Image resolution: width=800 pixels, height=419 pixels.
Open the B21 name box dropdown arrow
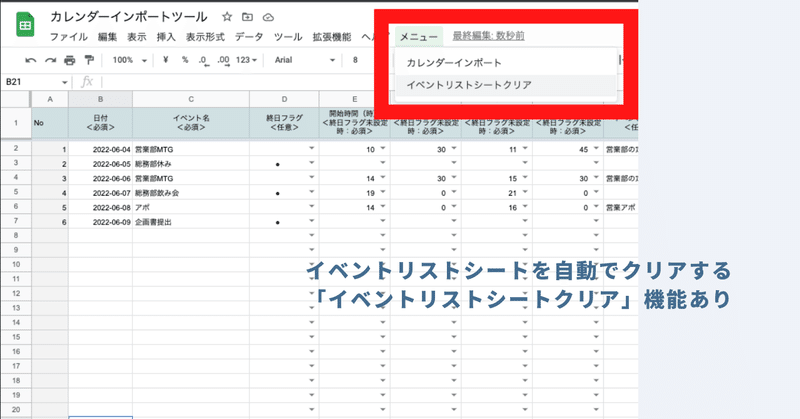[65, 82]
